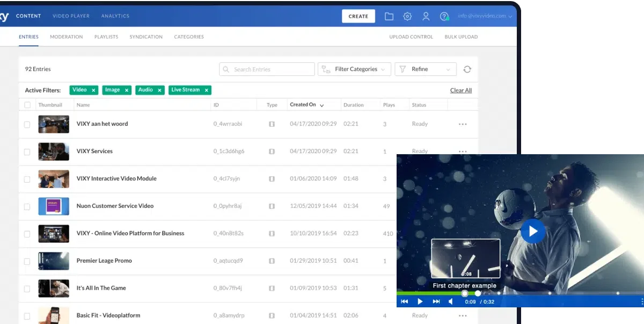Image resolution: width=644 pixels, height=324 pixels.
Task: Open the info@vixyvideo.com account menu
Action: pos(485,16)
